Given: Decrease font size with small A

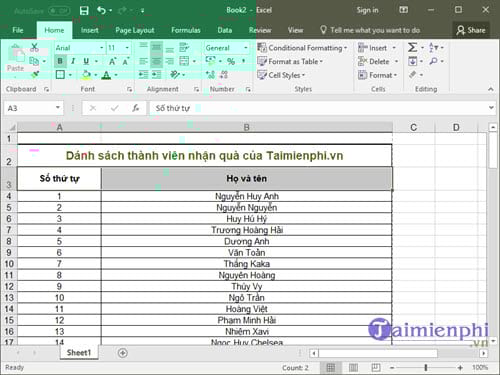Looking at the screenshot, I should [x=126, y=62].
